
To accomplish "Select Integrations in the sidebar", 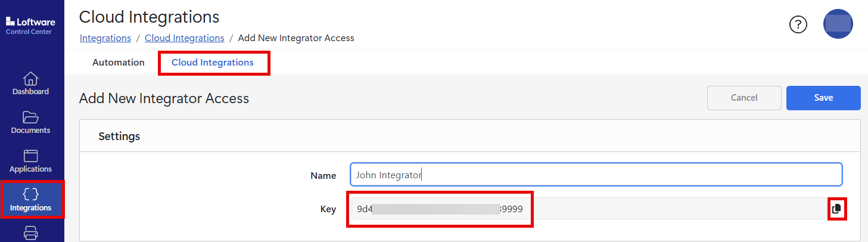I will click(31, 200).
